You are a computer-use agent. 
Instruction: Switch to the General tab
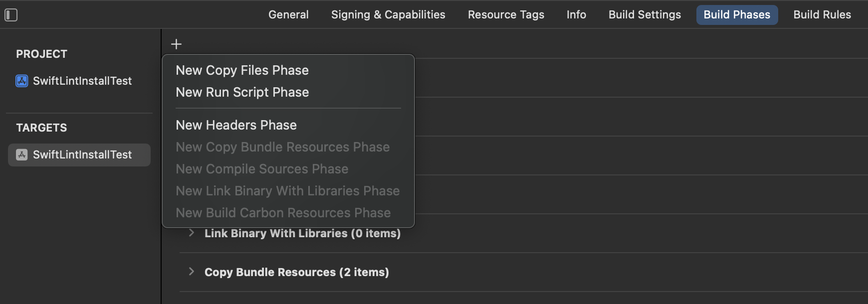(288, 15)
